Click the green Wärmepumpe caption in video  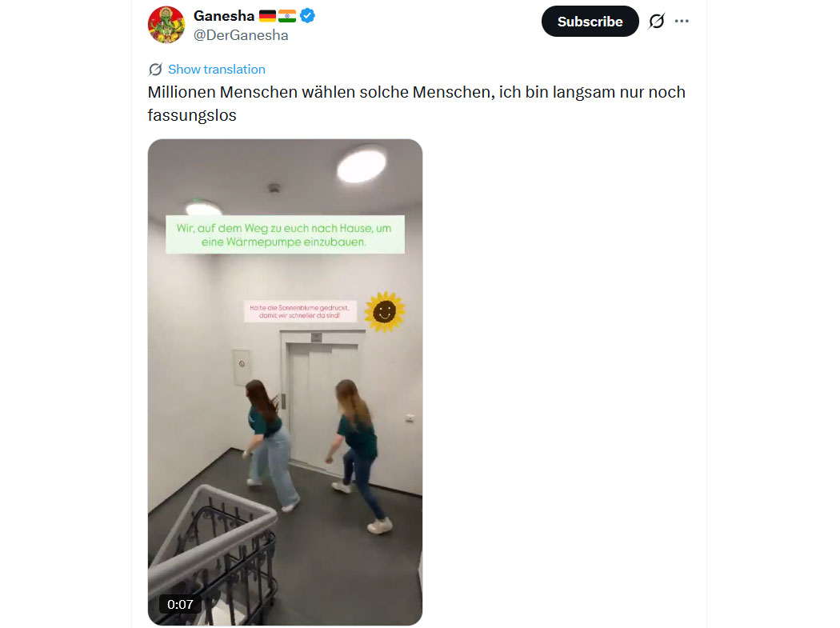tap(285, 234)
